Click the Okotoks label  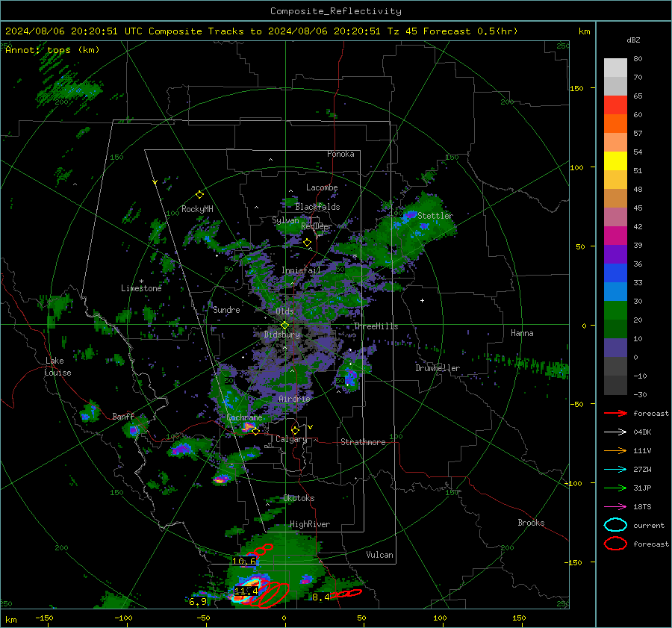point(299,498)
